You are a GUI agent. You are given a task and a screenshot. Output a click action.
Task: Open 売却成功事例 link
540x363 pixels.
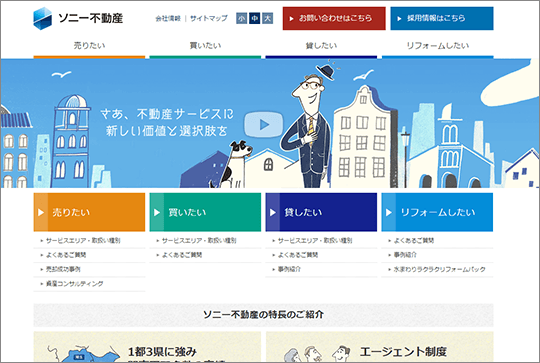tap(63, 270)
